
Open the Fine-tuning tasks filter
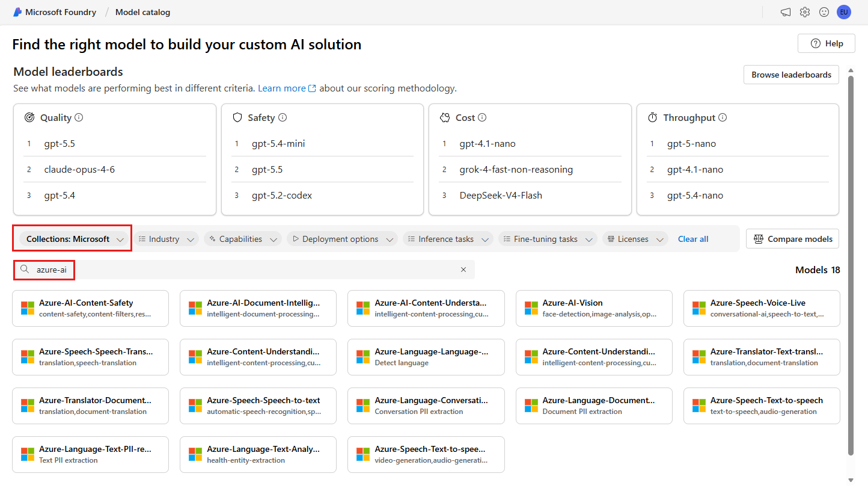(548, 239)
